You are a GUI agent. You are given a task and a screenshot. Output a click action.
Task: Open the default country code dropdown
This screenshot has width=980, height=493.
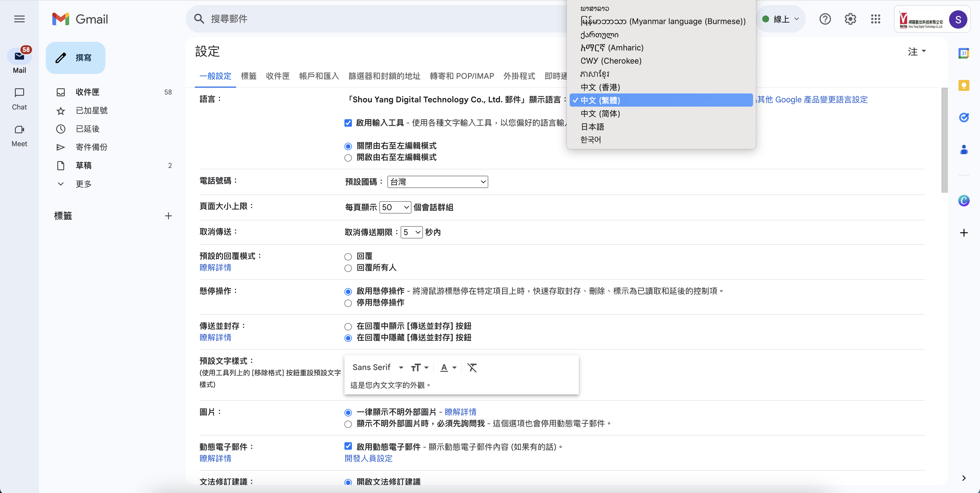(x=438, y=182)
